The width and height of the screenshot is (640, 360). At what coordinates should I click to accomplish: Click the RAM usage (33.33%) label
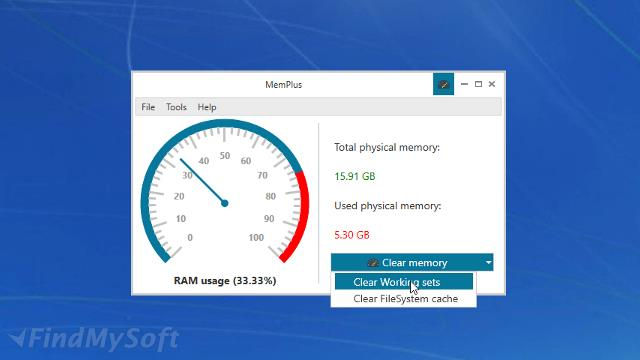point(225,281)
